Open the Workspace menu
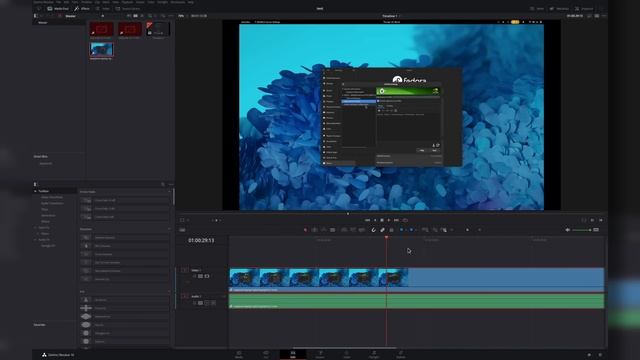The width and height of the screenshot is (640, 360). [x=178, y=2]
